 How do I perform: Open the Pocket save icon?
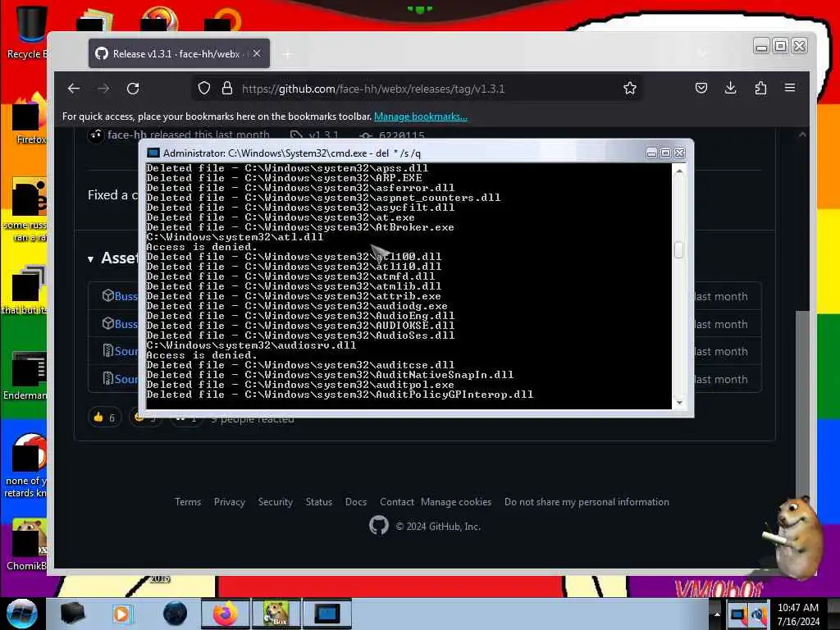[701, 88]
